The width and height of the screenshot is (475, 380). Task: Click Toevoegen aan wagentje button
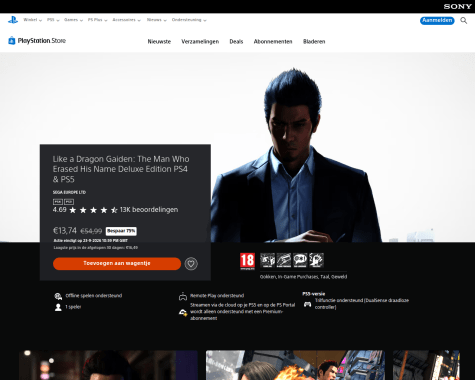coord(117,264)
